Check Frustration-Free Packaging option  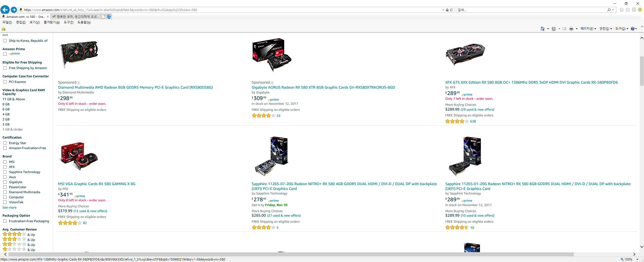5,221
